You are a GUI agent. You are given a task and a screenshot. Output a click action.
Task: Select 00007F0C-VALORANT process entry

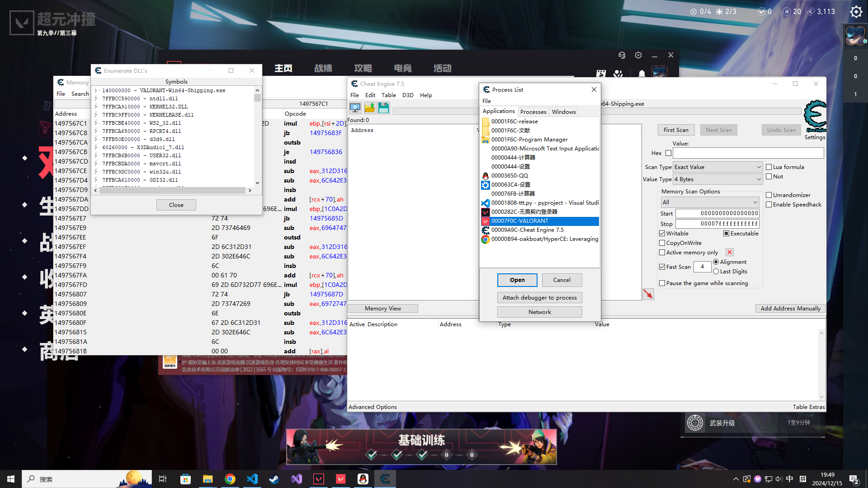[540, 221]
